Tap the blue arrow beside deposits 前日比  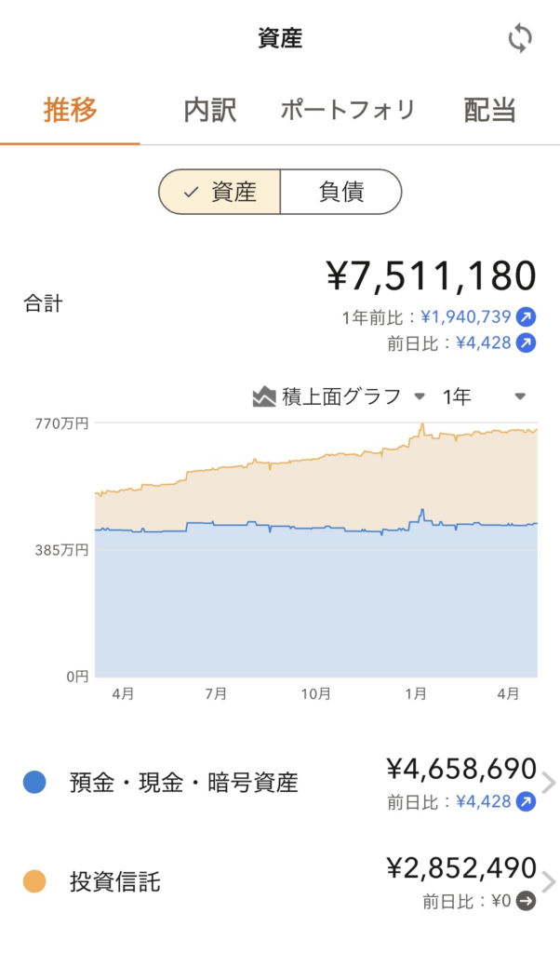click(527, 801)
